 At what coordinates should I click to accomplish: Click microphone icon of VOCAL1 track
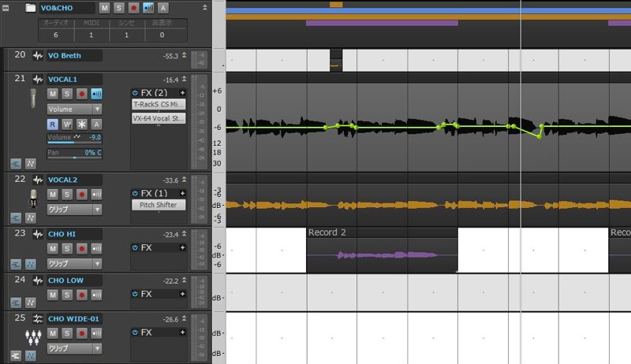[x=33, y=98]
